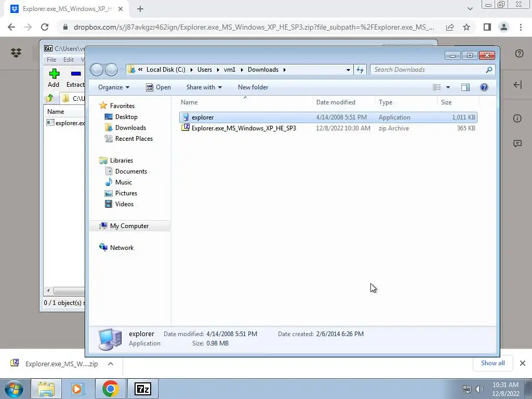Bookmark this page with the star icon
The image size is (532, 399).
click(467, 27)
